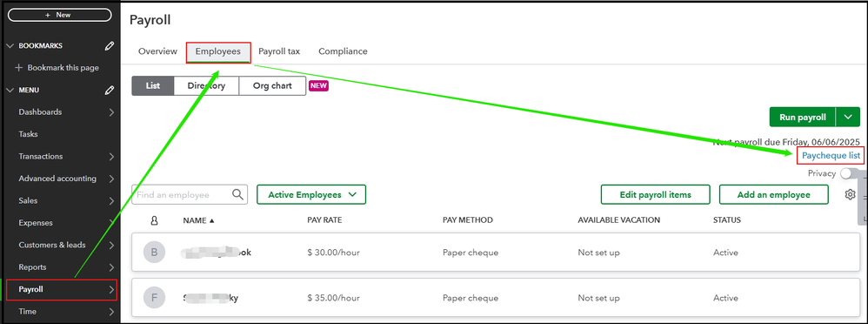Select the Directory view toggle

(x=206, y=86)
